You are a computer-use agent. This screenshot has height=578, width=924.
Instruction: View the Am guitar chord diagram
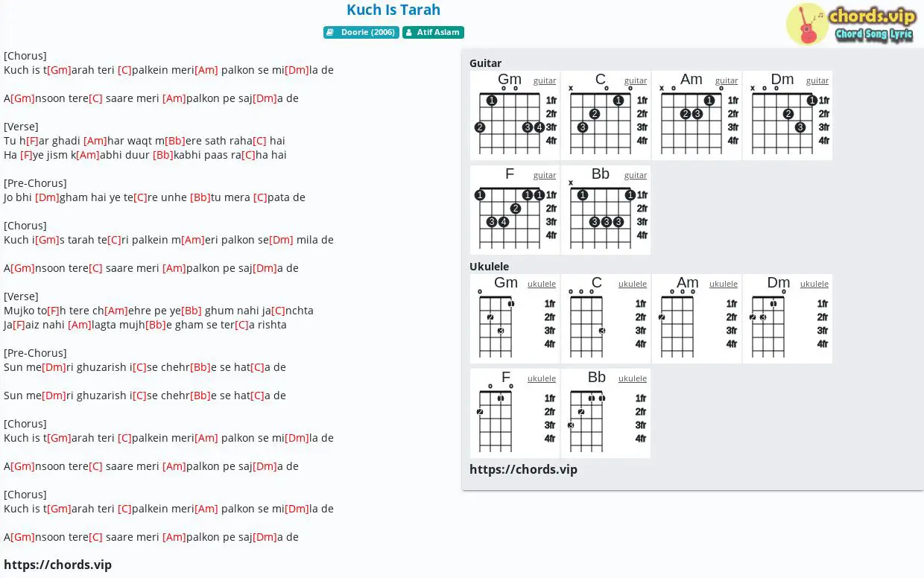tap(697, 115)
